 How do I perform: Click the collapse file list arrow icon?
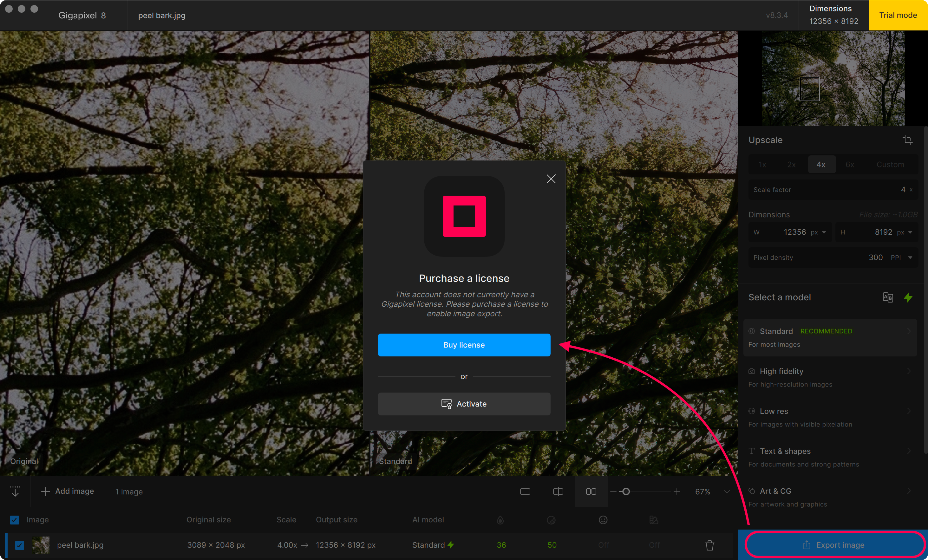[15, 492]
